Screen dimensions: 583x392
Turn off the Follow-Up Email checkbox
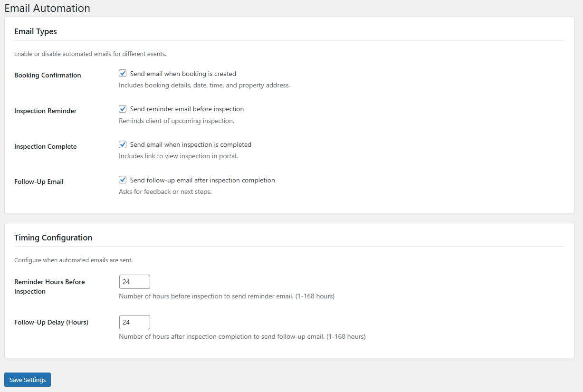(x=123, y=180)
